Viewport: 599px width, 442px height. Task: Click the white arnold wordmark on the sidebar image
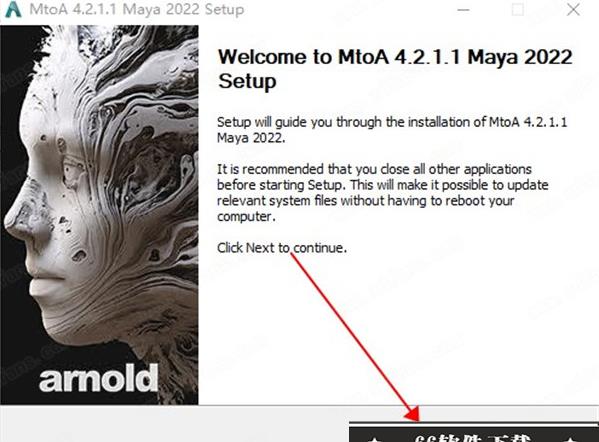coord(99,378)
